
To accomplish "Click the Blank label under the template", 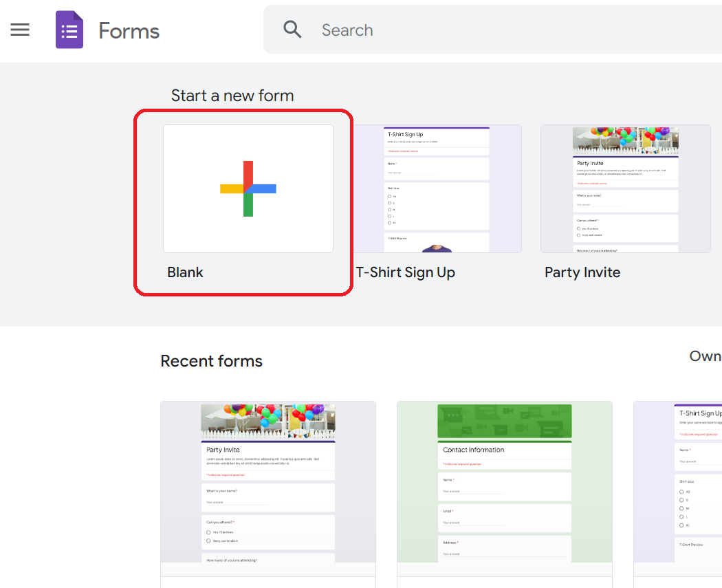I will coord(185,272).
